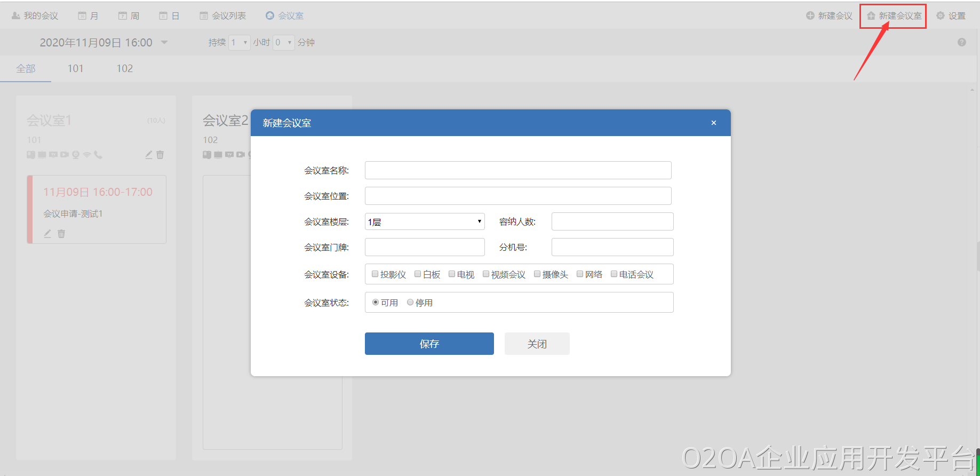Check the 投影仪 equipment checkbox

tap(375, 274)
